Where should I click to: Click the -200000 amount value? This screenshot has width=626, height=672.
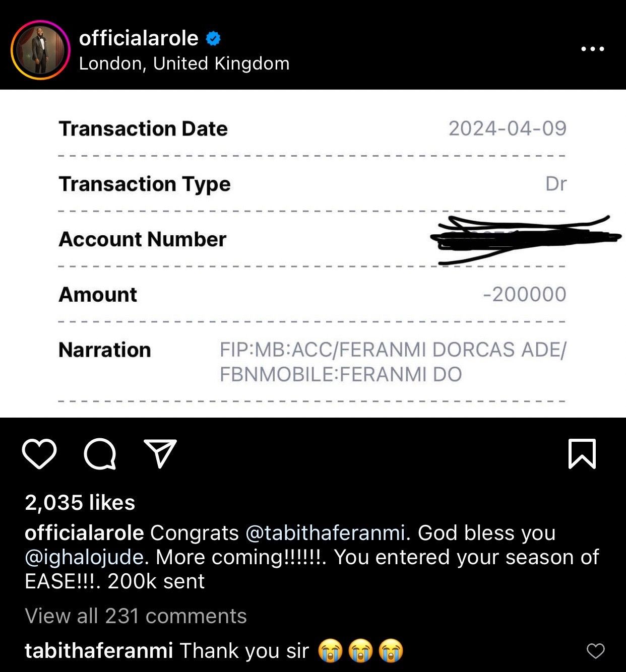[524, 294]
